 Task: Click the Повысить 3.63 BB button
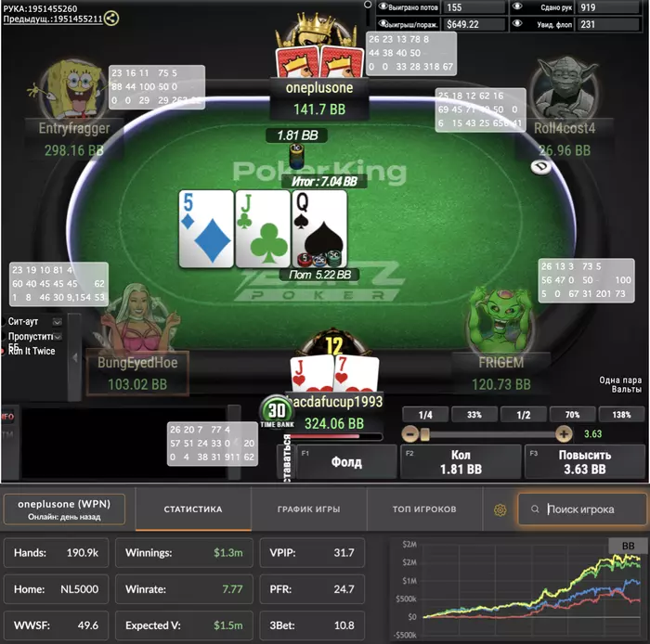(x=584, y=462)
